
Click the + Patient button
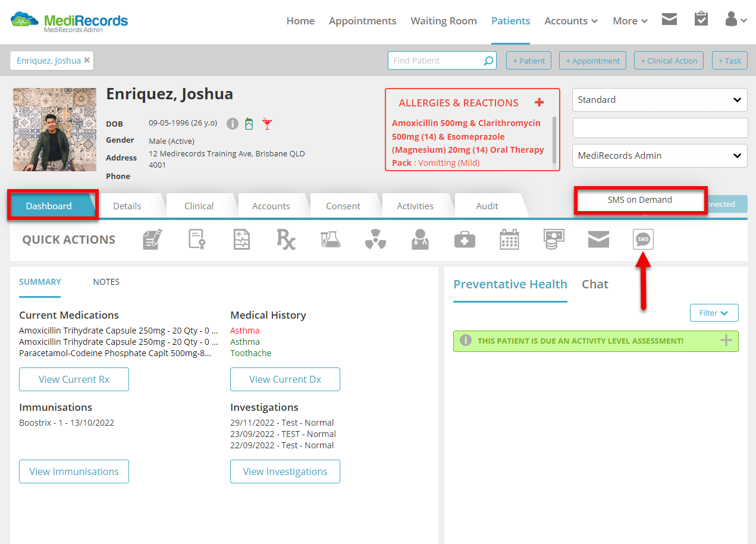529,61
